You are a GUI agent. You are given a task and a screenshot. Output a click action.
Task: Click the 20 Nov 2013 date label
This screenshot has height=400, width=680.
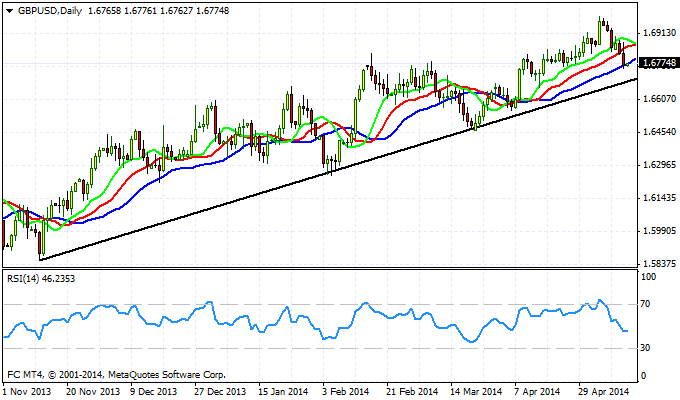(x=93, y=391)
